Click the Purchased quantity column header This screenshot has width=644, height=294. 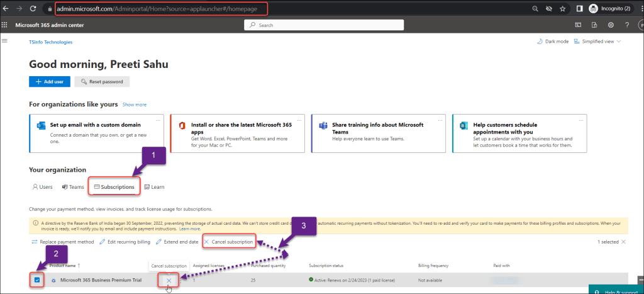point(269,266)
